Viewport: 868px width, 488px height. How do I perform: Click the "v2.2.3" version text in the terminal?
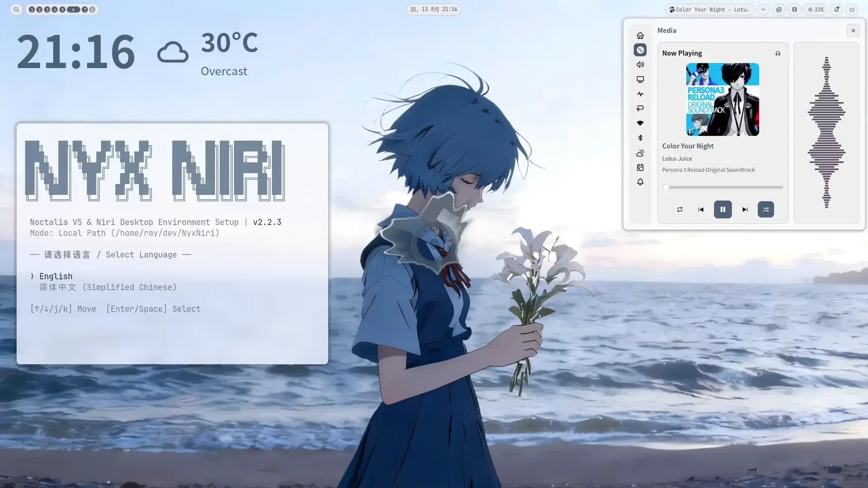tap(267, 222)
